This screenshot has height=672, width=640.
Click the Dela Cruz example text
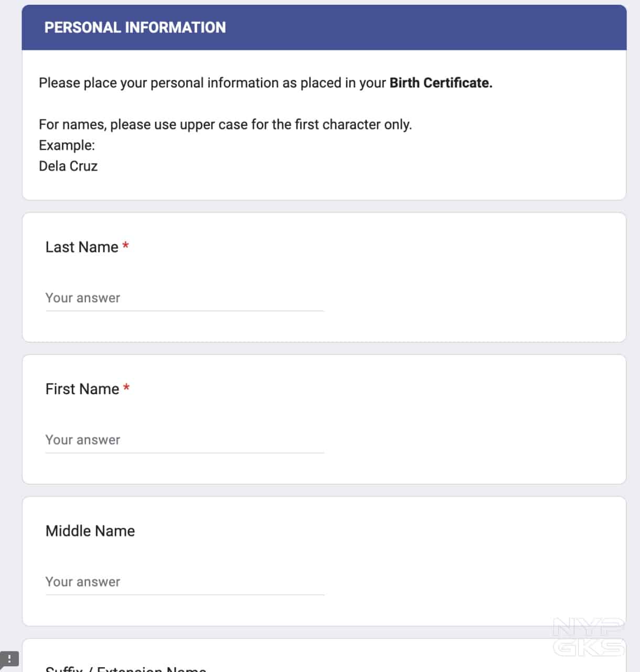coord(68,166)
